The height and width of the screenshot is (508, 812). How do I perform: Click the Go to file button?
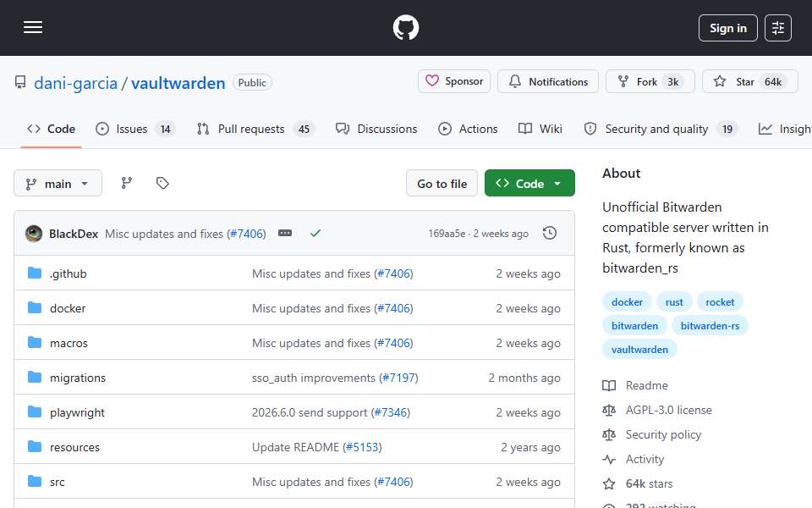[442, 184]
